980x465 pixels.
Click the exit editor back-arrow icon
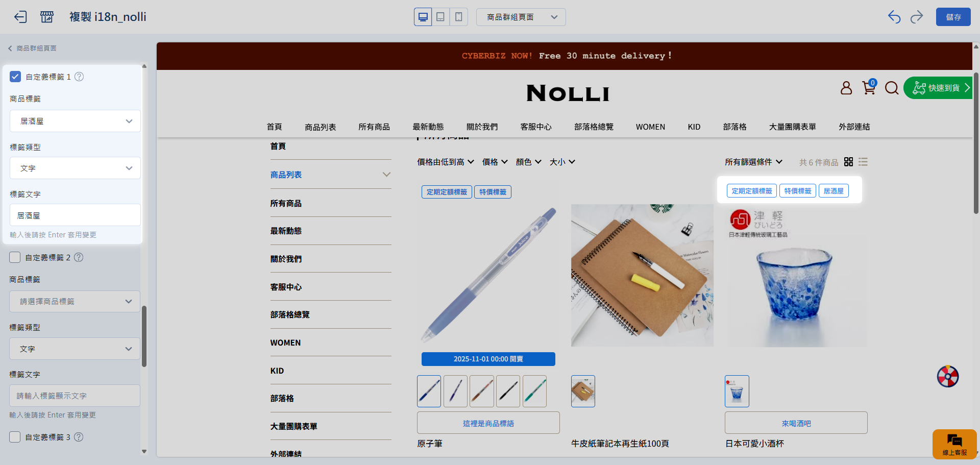20,17
